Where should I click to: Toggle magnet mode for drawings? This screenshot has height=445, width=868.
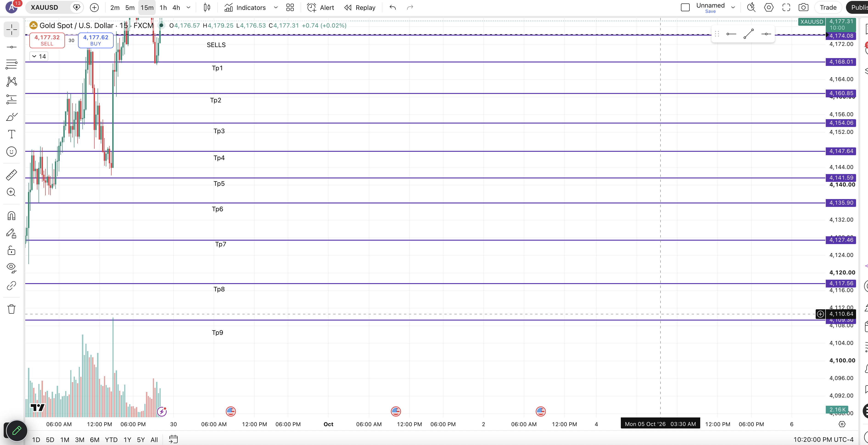[11, 216]
